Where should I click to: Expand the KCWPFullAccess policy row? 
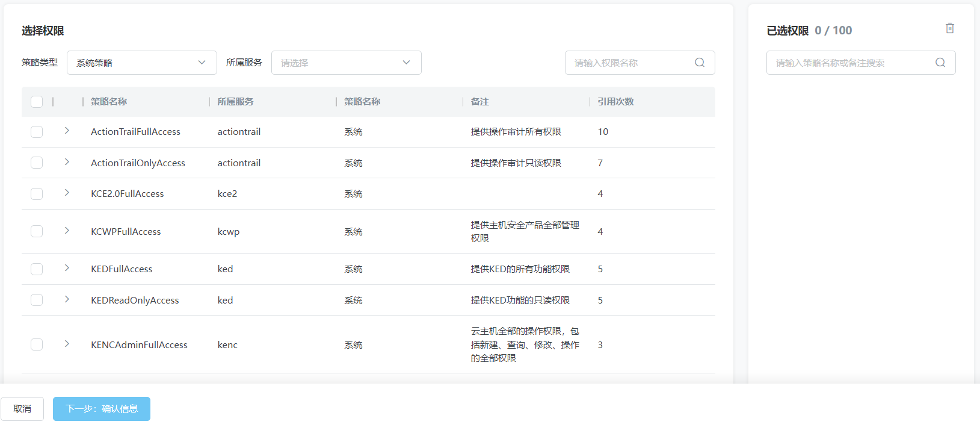pos(67,231)
